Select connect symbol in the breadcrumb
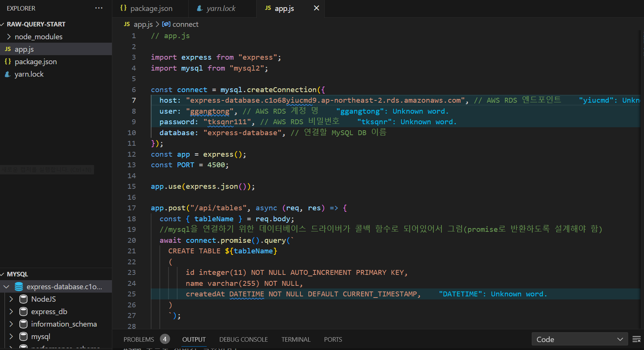644x350 pixels. [185, 24]
